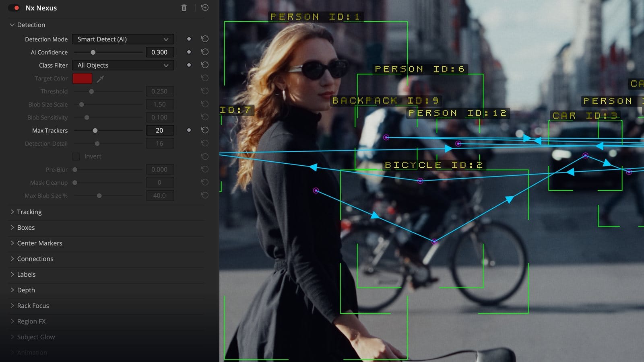Screen dimensions: 644x362
Task: Reset Max Blob Size % parameter
Action: (205, 195)
